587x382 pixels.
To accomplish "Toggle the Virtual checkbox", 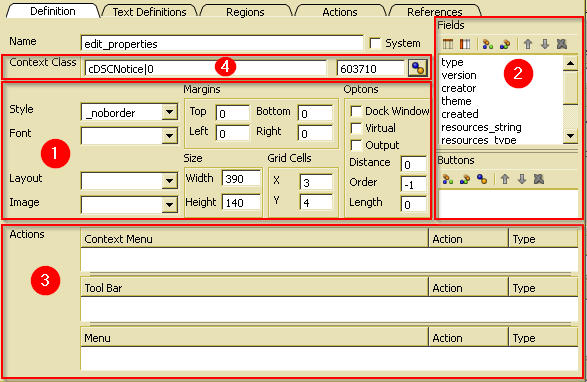I will point(356,128).
